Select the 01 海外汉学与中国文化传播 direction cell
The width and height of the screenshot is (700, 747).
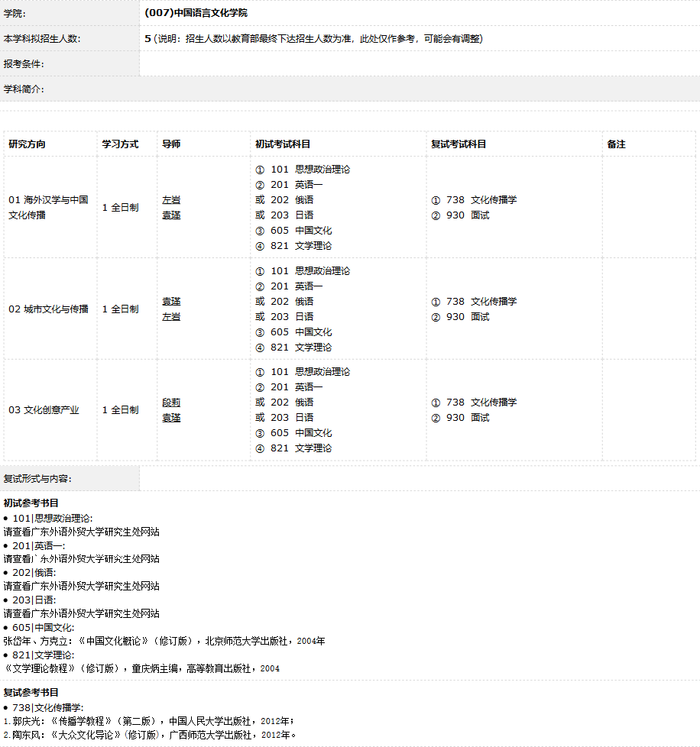click(x=48, y=208)
